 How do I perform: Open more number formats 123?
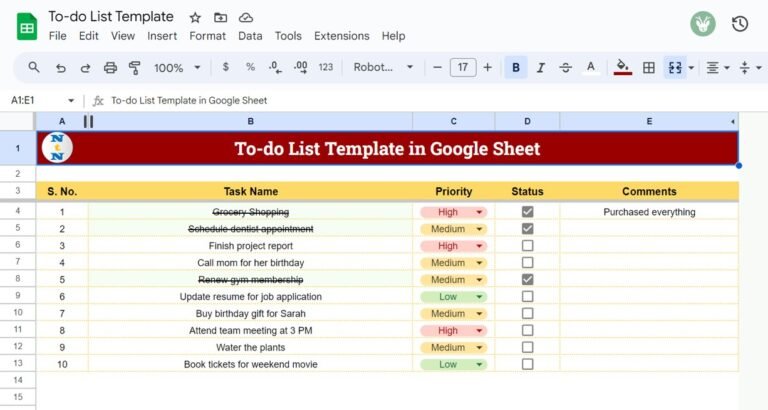coord(326,67)
